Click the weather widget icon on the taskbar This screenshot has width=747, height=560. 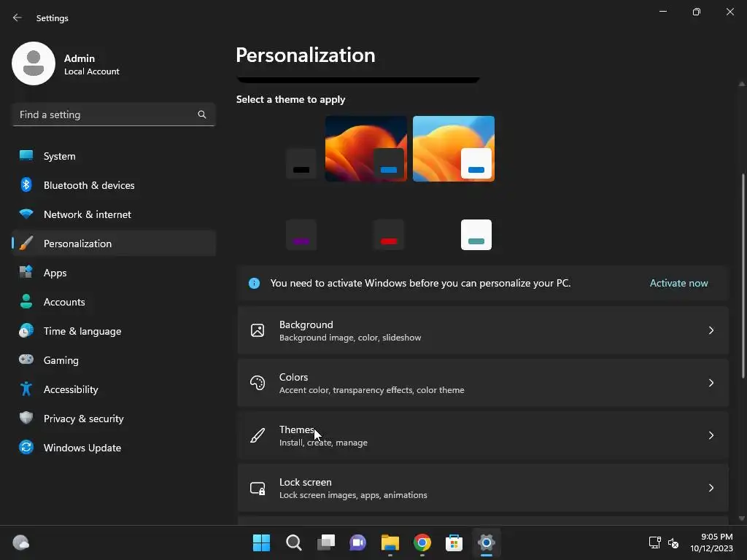[x=20, y=542]
